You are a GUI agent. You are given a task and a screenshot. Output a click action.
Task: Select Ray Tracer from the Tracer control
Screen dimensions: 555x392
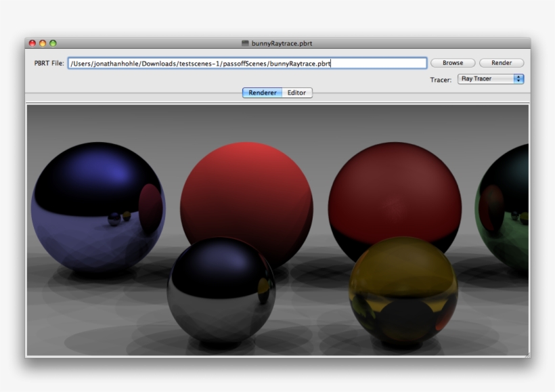(x=481, y=78)
